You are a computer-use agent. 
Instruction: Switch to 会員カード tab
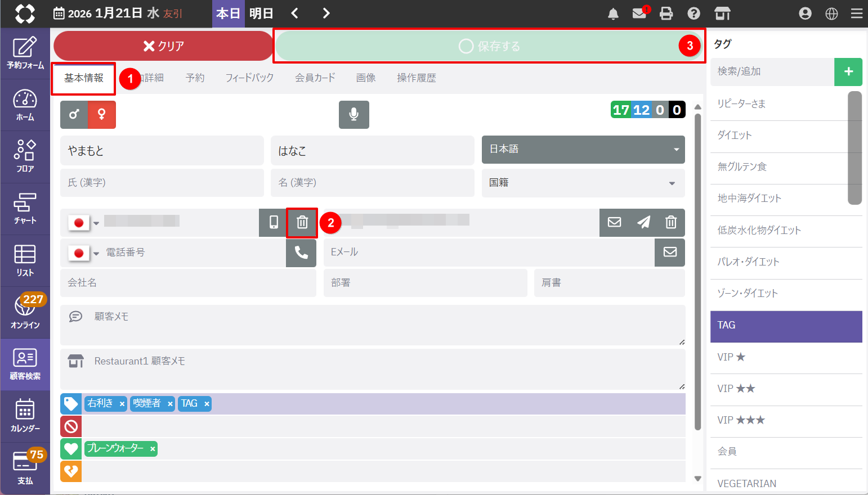pos(315,78)
